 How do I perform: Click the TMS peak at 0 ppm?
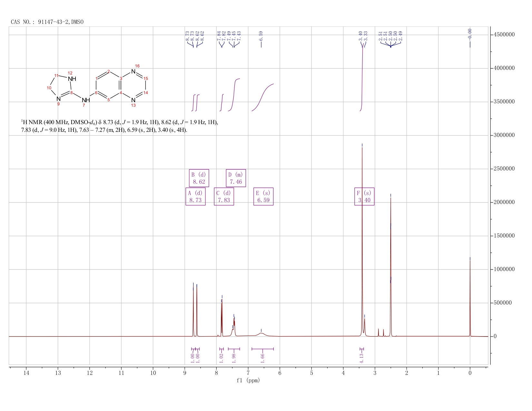tap(470, 298)
